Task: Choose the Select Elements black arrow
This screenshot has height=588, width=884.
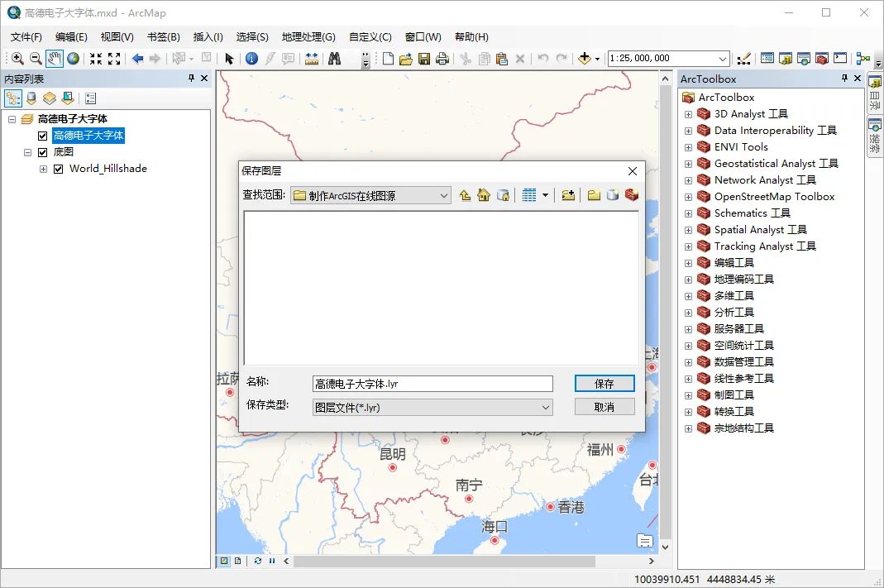Action: pos(229,58)
